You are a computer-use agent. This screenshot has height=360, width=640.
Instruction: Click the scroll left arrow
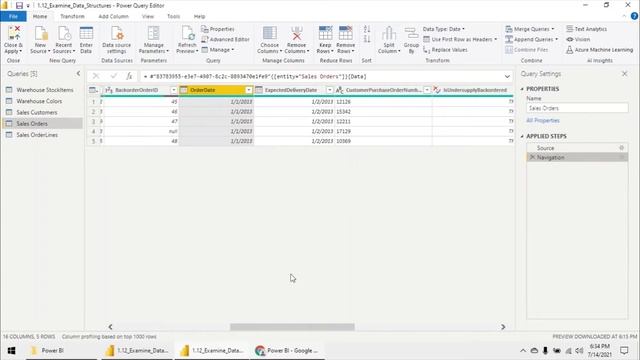(110, 327)
